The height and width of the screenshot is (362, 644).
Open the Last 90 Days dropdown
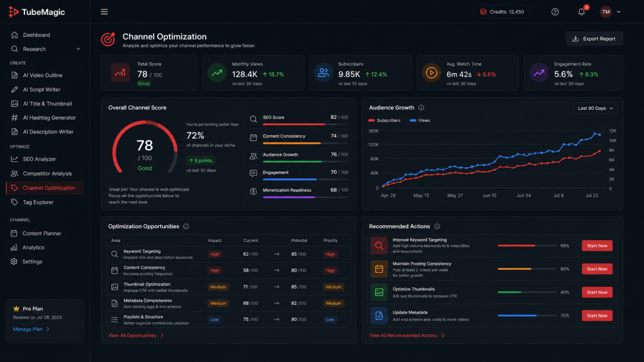[x=595, y=108]
